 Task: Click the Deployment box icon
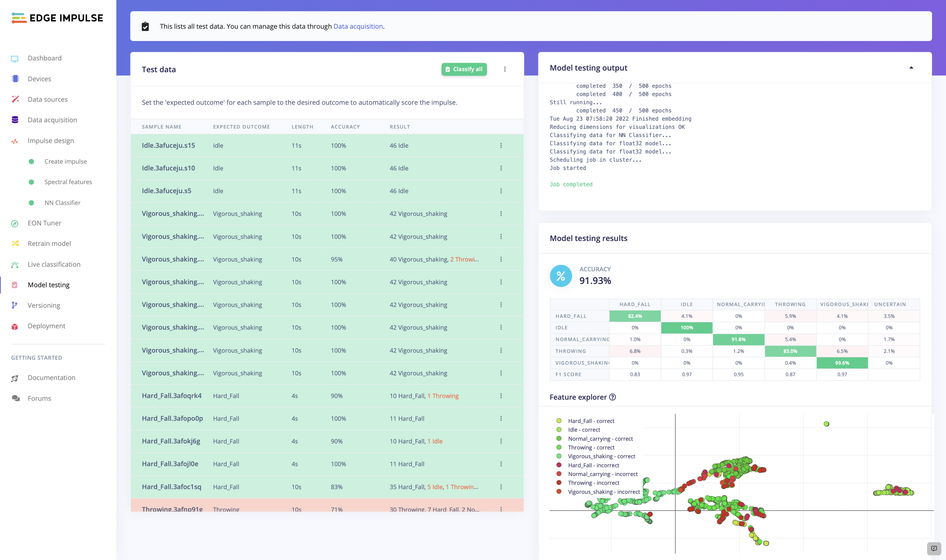pos(15,326)
